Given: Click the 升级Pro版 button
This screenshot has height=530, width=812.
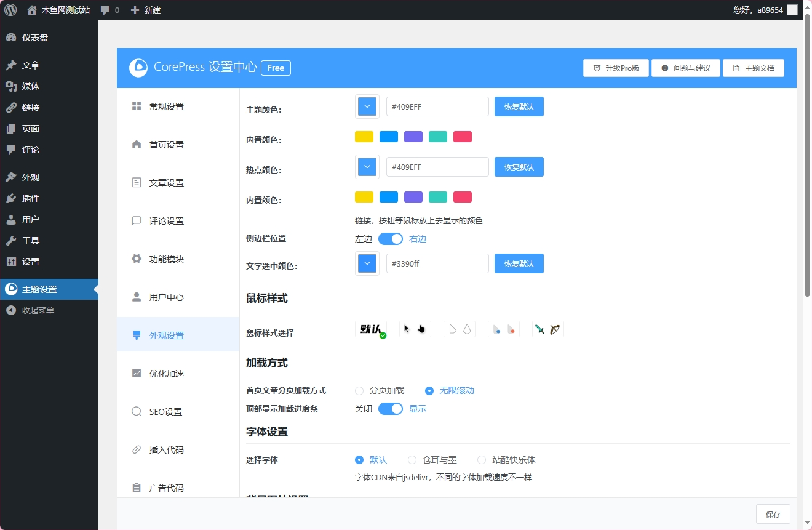Looking at the screenshot, I should (x=616, y=68).
